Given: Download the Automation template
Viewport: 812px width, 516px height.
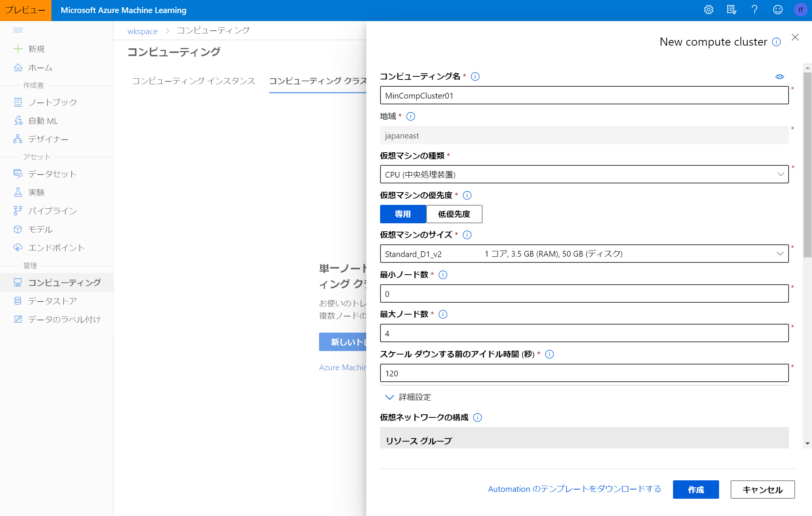Looking at the screenshot, I should click(x=574, y=489).
